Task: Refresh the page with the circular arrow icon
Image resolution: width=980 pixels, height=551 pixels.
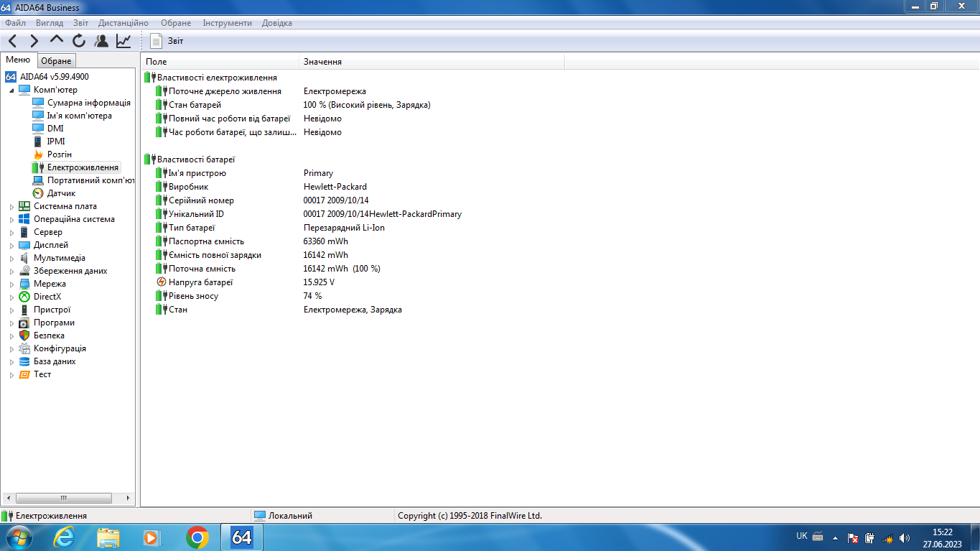Action: click(79, 41)
